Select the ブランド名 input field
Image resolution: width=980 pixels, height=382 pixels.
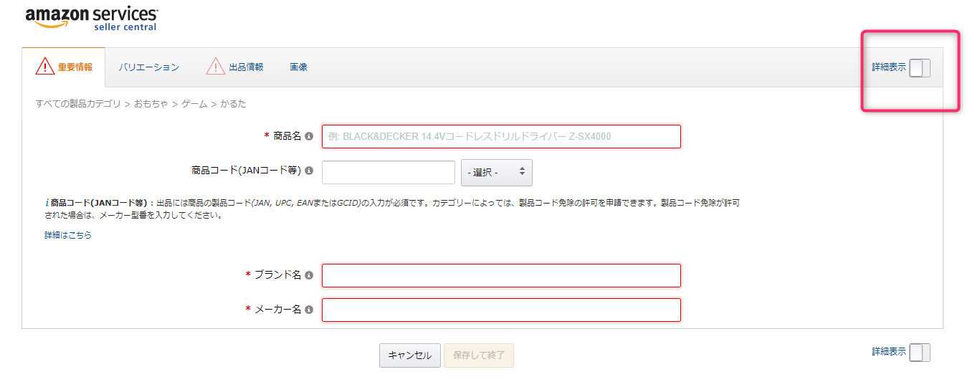coord(500,275)
